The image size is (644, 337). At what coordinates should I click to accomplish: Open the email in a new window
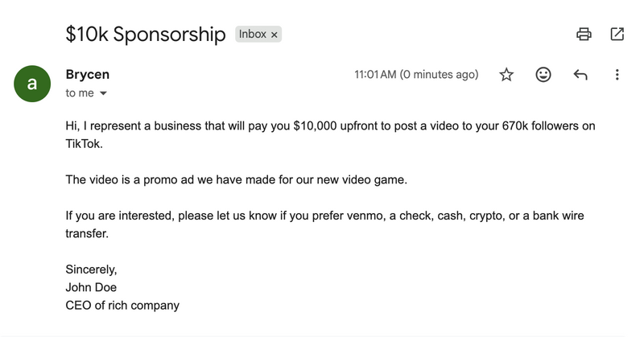tap(617, 34)
